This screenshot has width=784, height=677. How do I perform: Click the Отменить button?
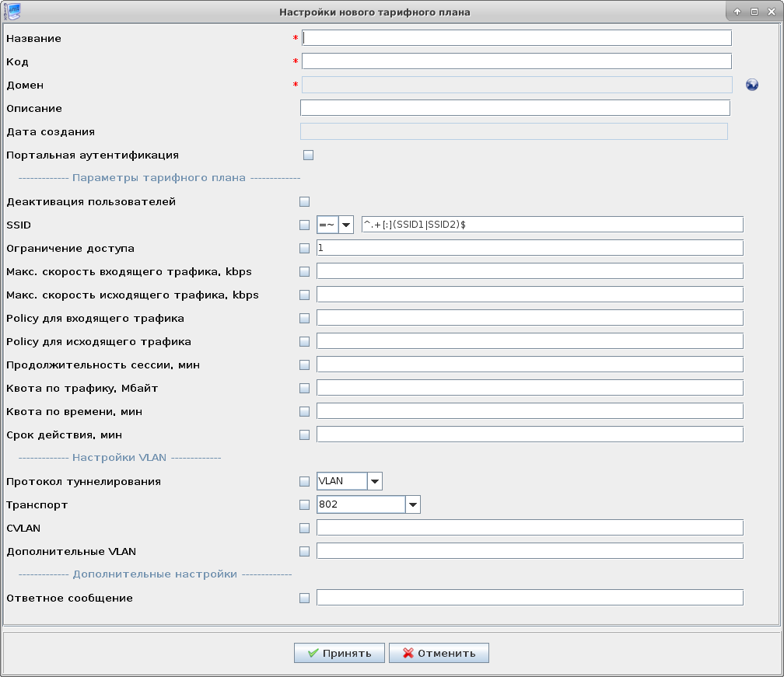click(439, 653)
